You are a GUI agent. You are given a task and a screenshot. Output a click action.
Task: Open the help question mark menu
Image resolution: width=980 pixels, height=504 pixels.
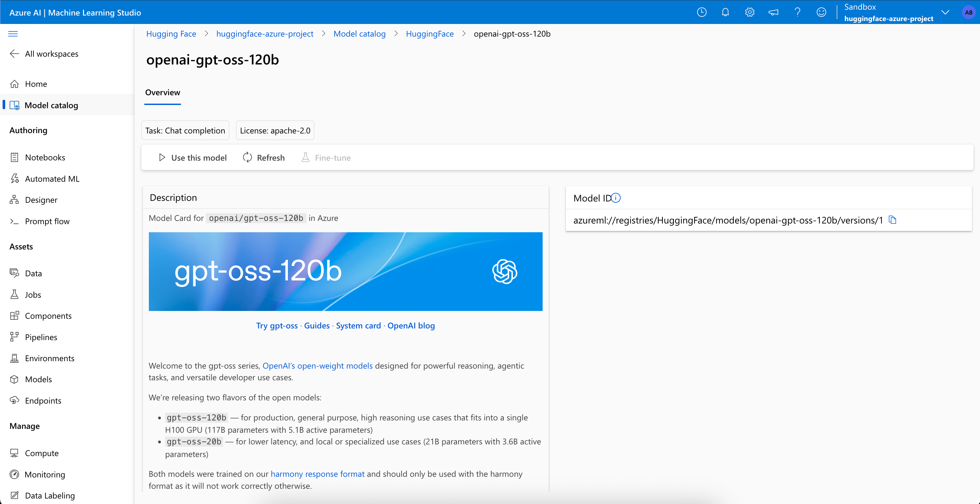(797, 12)
